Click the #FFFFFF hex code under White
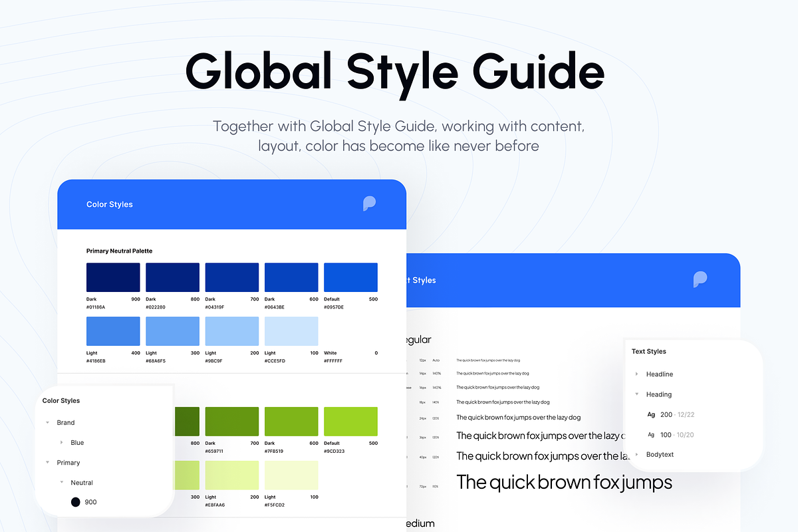 pos(334,361)
